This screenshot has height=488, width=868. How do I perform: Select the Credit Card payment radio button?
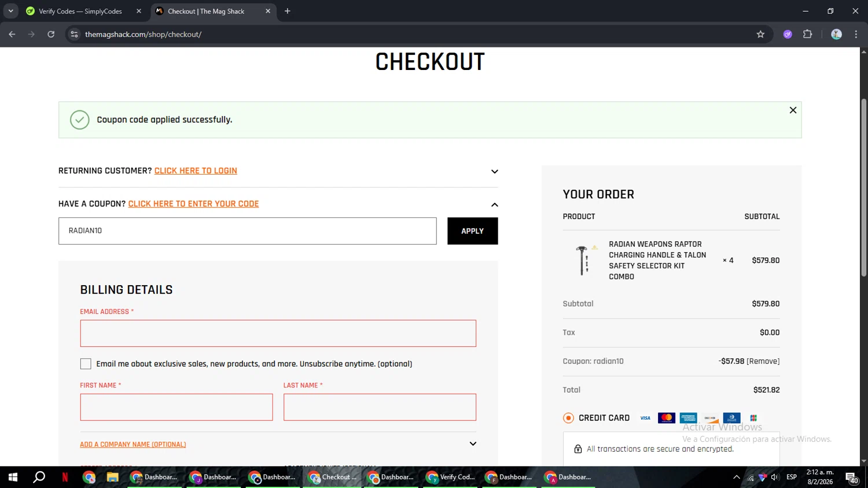[568, 418]
